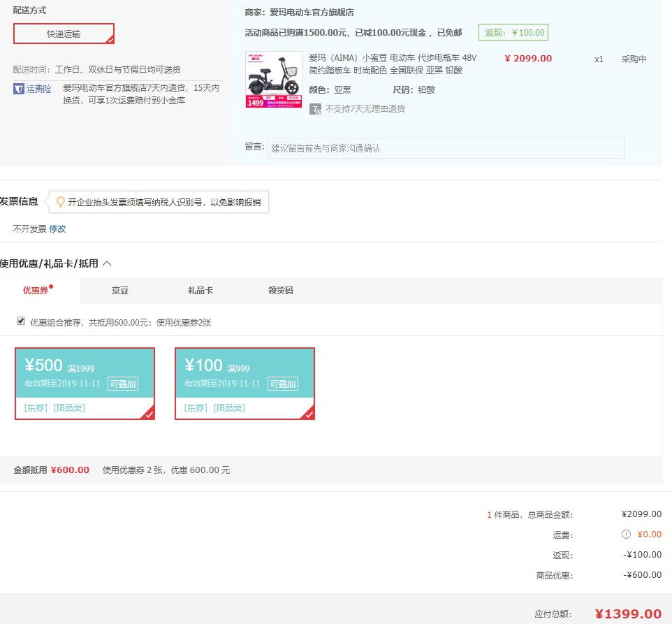Switch to the 礼品卡 tab
672x624 pixels.
200,291
